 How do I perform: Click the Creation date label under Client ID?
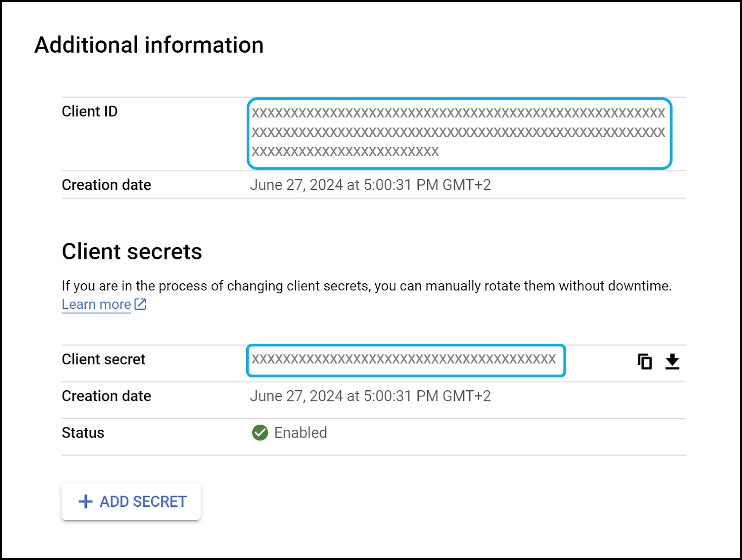[106, 185]
